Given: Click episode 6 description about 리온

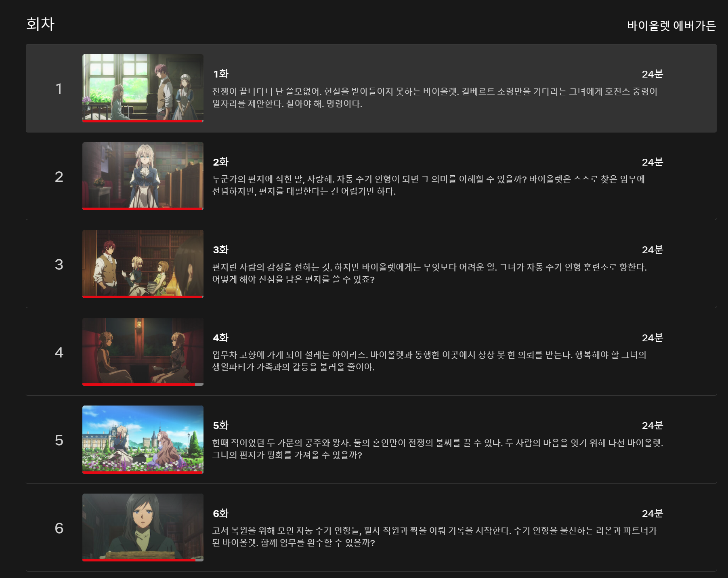Looking at the screenshot, I should (x=434, y=536).
